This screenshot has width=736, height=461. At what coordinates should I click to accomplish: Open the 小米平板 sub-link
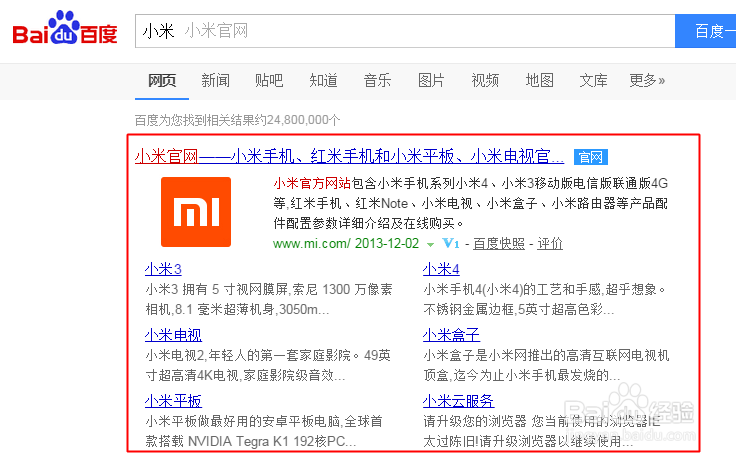173,401
